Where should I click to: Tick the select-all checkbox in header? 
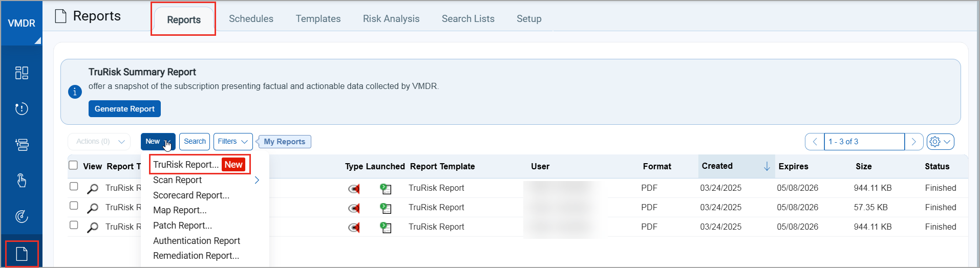tap(73, 165)
